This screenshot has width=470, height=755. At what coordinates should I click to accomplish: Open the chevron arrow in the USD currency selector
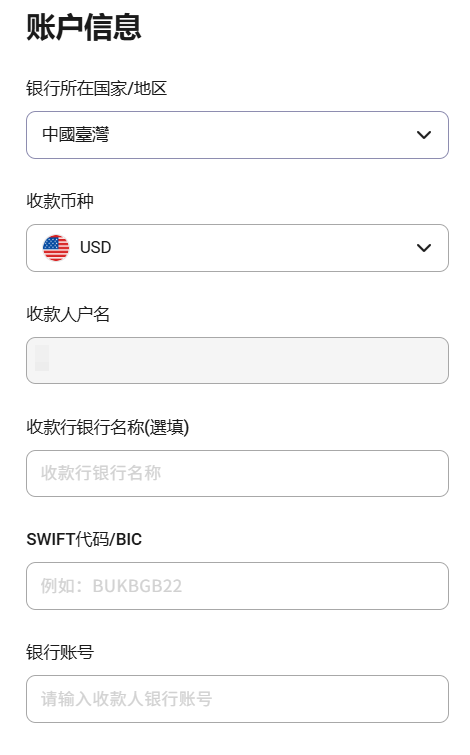click(x=424, y=248)
